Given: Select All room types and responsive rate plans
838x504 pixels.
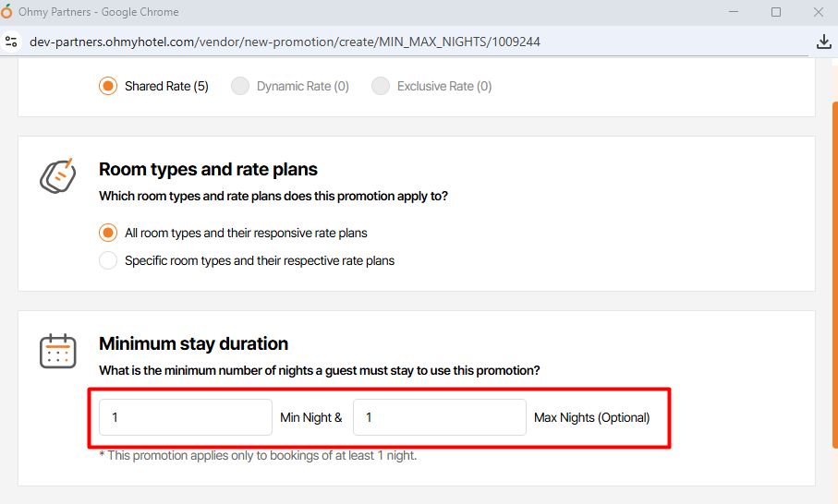Looking at the screenshot, I should 108,233.
